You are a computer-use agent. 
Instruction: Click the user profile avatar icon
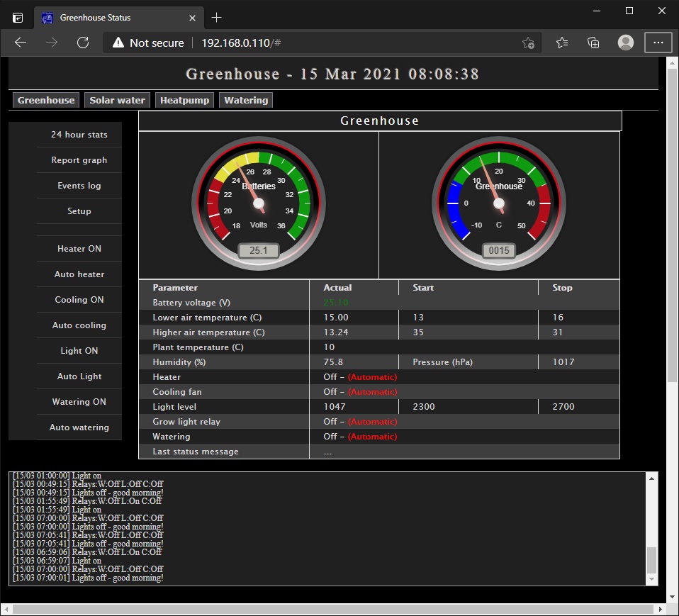(626, 43)
